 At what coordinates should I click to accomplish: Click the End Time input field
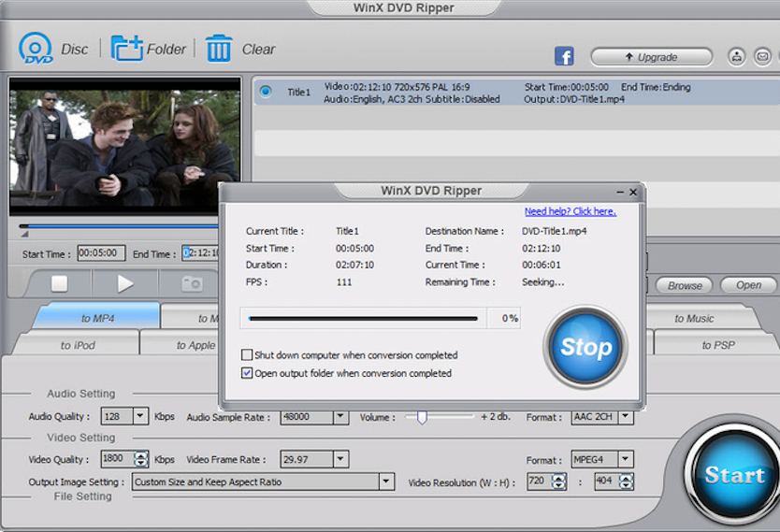tap(200, 253)
